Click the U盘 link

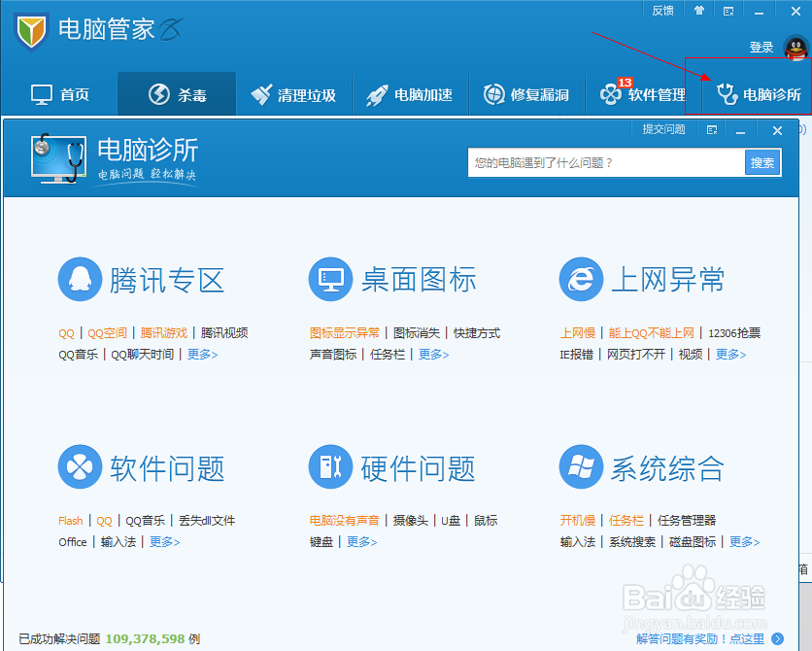(451, 521)
